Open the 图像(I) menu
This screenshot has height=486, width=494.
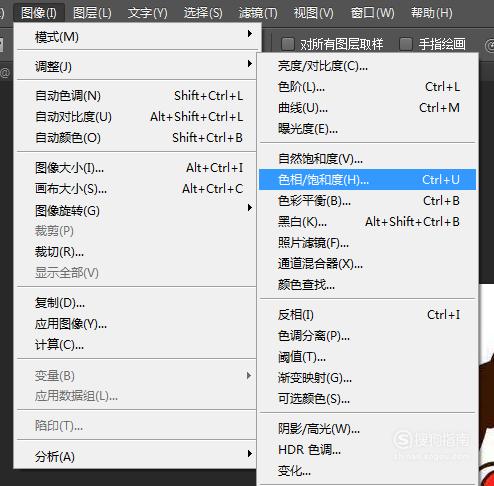click(x=39, y=13)
